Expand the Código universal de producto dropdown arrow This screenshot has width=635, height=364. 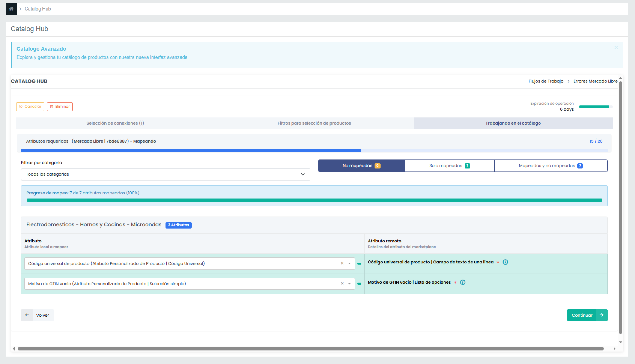[349, 263]
